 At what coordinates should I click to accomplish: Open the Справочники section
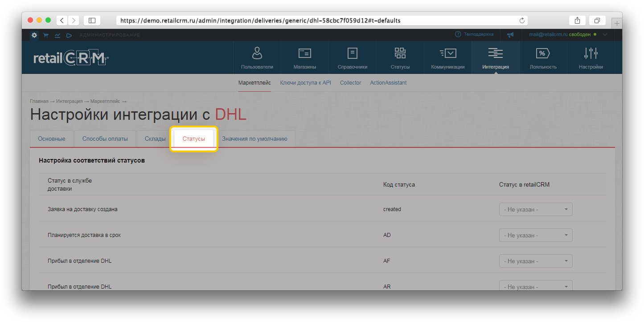[353, 57]
